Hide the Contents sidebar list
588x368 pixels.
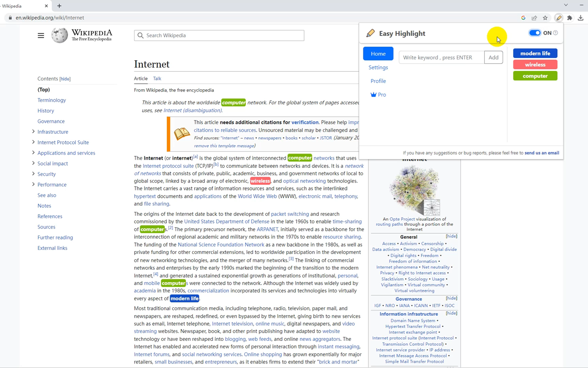click(65, 79)
